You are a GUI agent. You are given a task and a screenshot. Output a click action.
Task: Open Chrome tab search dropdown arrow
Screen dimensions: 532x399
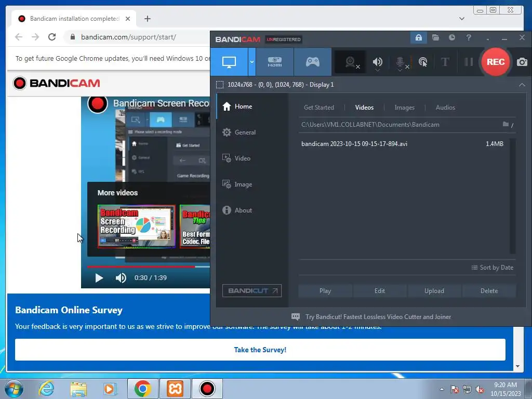(x=462, y=19)
